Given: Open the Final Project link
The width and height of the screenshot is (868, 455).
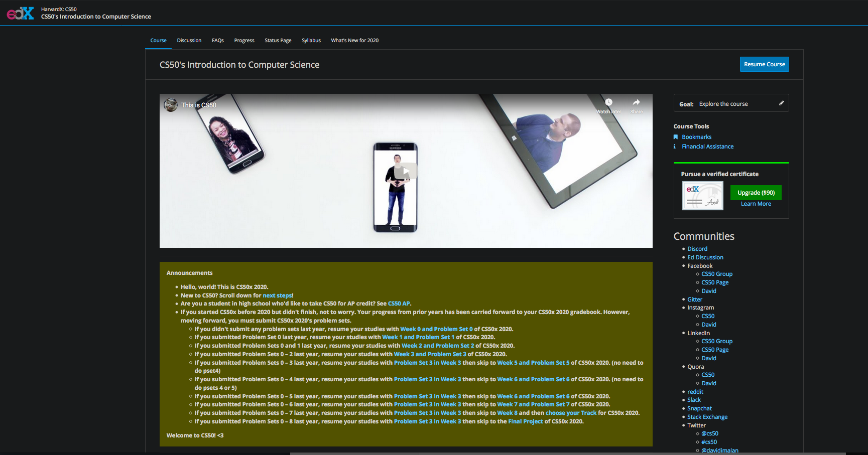Looking at the screenshot, I should click(526, 421).
